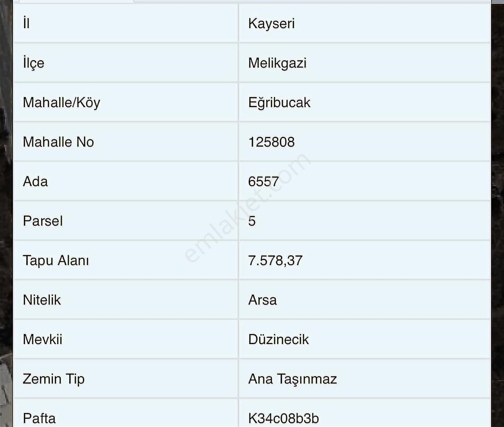Select the Ana Taşınmaz value

click(x=293, y=379)
